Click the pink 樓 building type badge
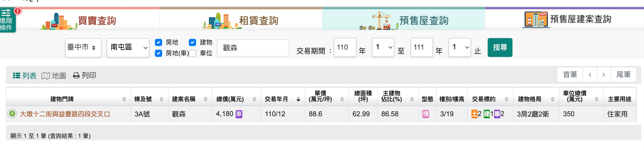644x149 pixels. (x=426, y=114)
